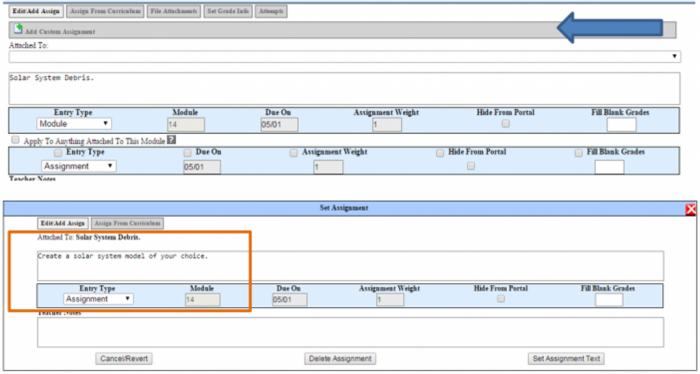Click the Cancel/Revert button
Screen dimensions: 700x374
click(124, 358)
